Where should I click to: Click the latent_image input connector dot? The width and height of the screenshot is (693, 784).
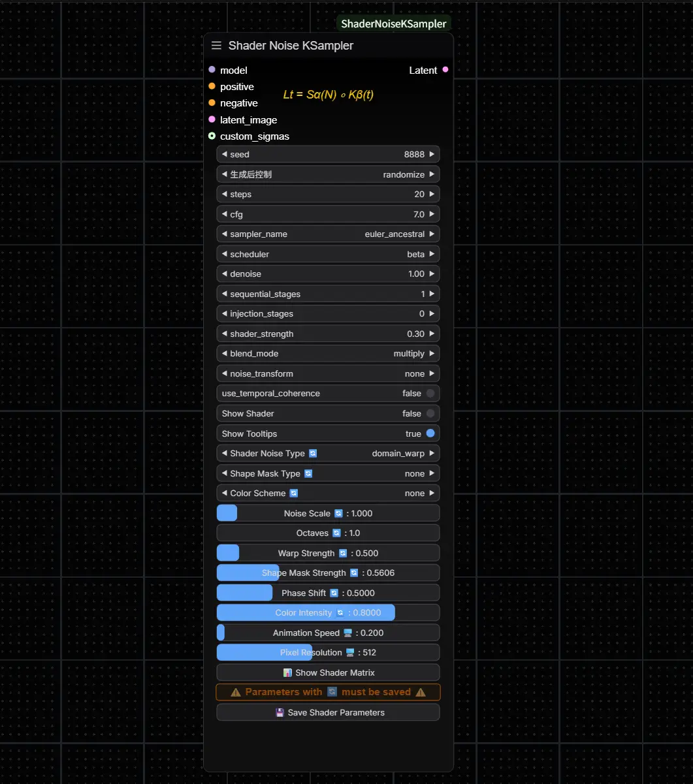(x=212, y=119)
